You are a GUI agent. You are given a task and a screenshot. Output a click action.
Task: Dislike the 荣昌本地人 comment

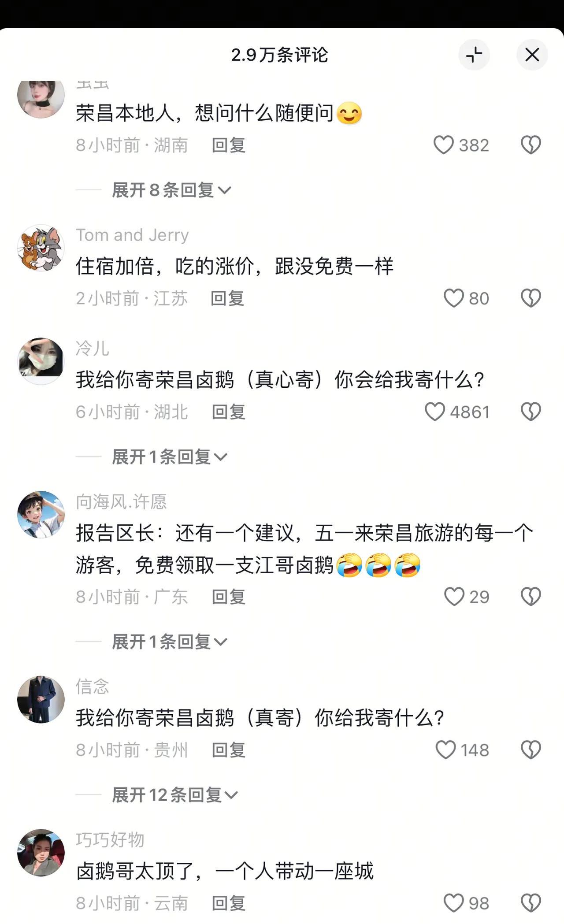click(531, 145)
